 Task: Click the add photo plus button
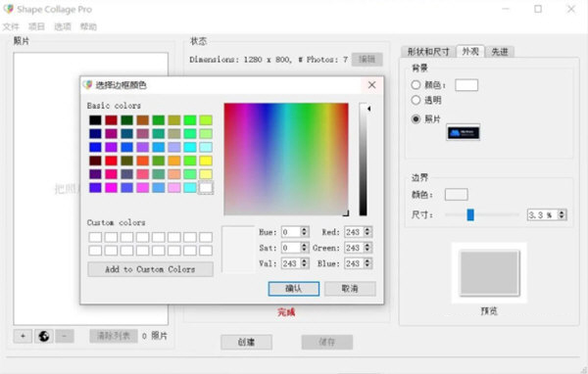pos(23,336)
